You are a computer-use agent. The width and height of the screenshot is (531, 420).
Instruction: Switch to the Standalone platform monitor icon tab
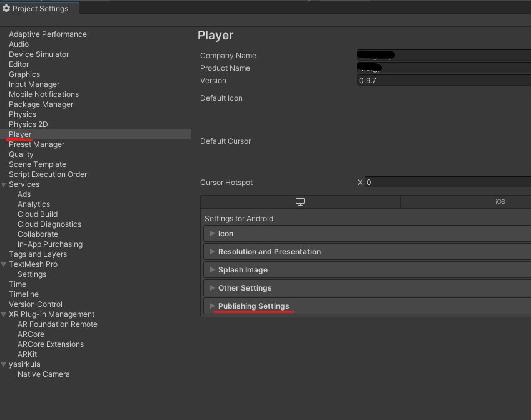click(x=300, y=201)
